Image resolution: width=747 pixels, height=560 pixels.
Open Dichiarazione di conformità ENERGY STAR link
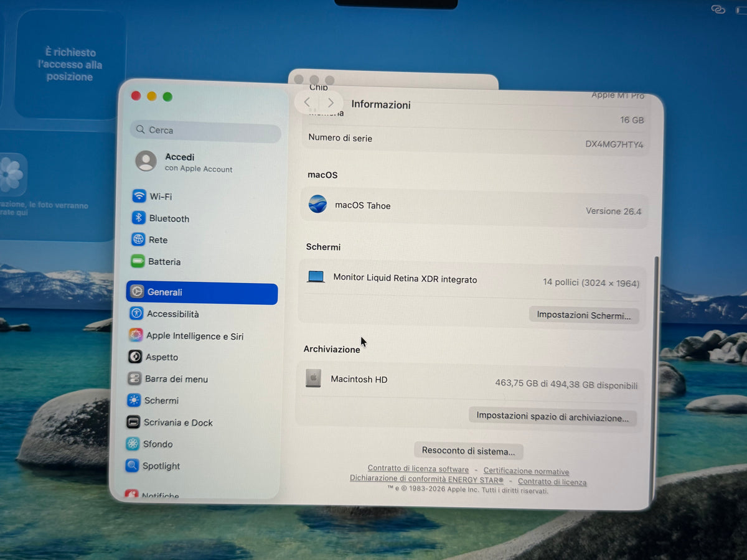coord(426,479)
